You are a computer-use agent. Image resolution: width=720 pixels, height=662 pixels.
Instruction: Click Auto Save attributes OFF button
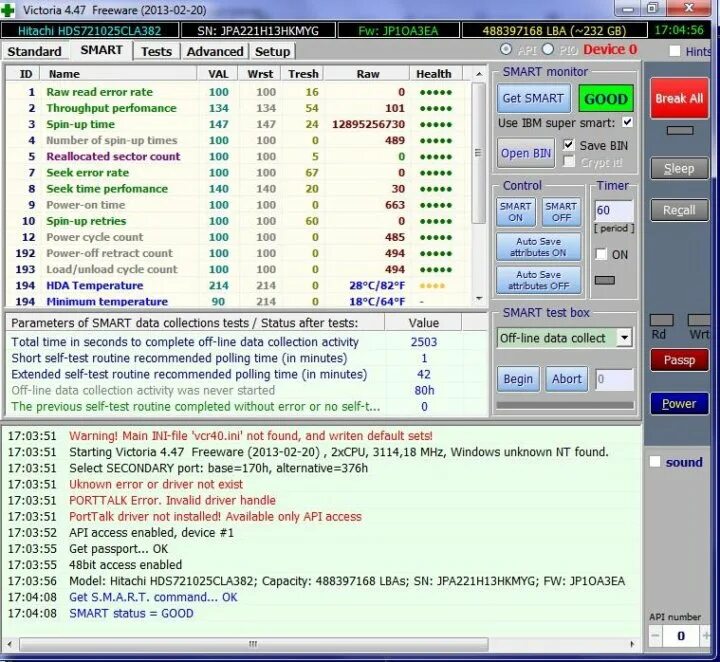pyautogui.click(x=538, y=280)
